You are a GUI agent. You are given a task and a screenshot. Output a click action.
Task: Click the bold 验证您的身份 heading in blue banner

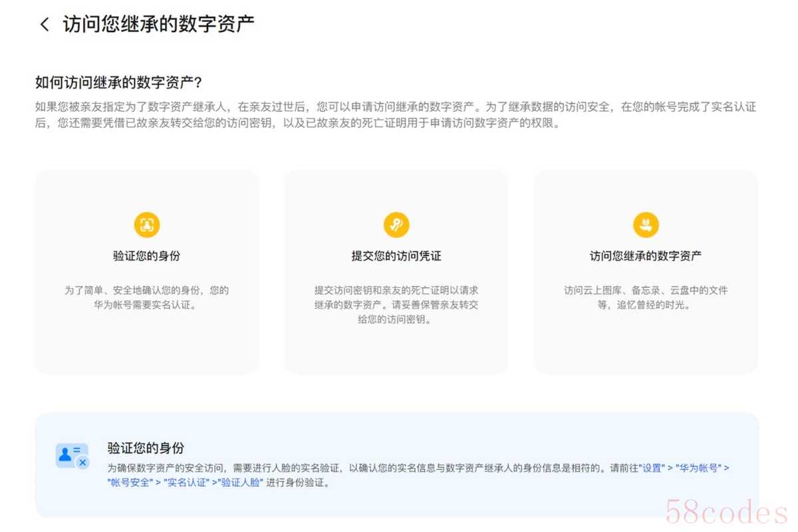tap(146, 448)
